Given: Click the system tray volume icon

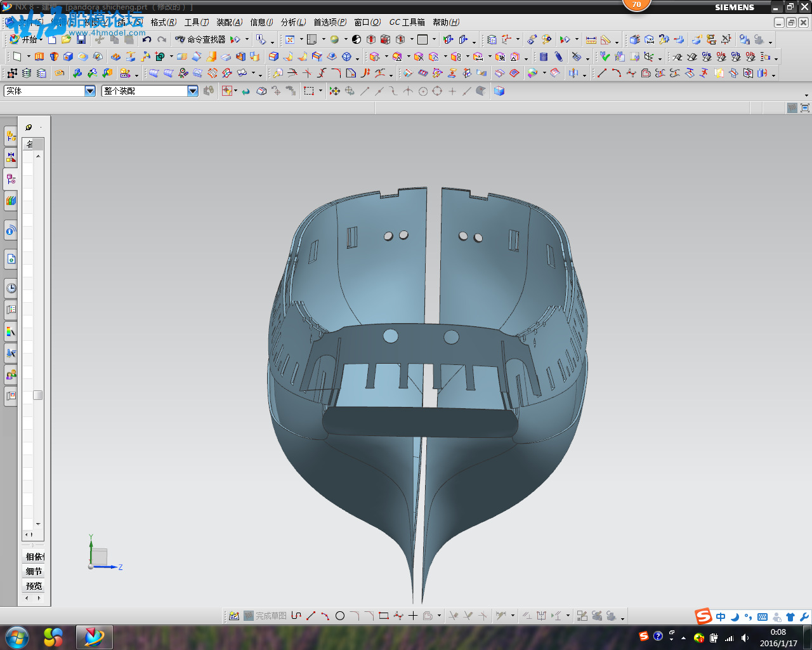Looking at the screenshot, I should pos(745,638).
